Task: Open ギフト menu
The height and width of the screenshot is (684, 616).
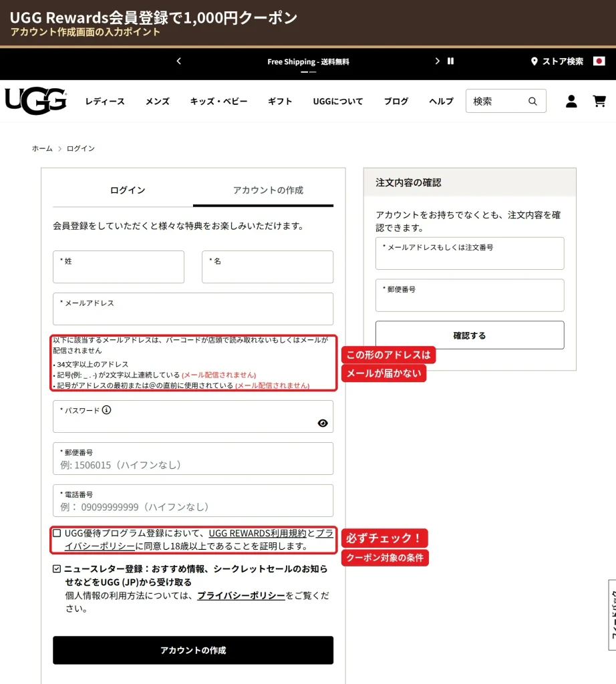Action: [x=280, y=102]
